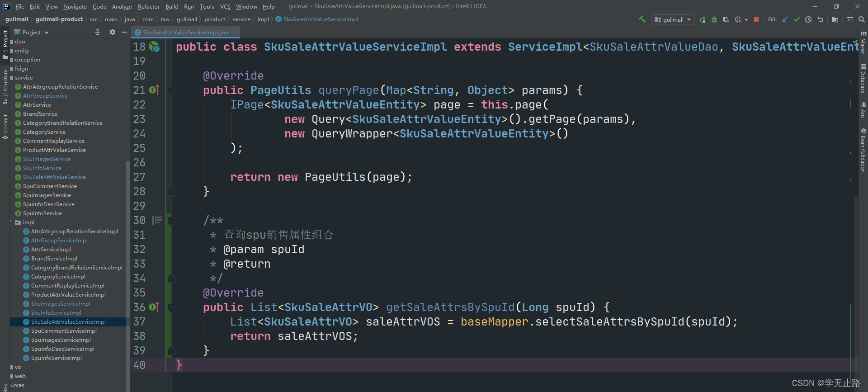Screen dimensions: 868x392
Task: Open the Build menu
Action: pos(172,6)
